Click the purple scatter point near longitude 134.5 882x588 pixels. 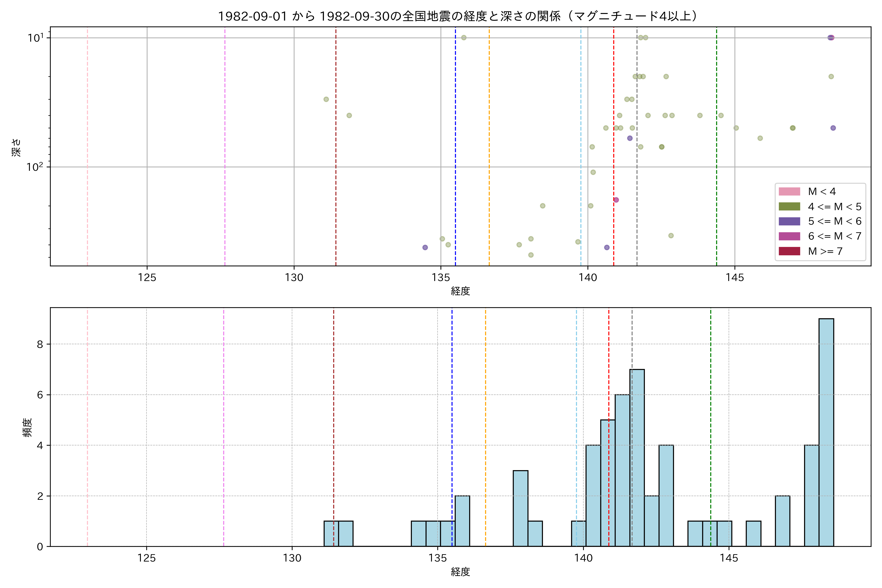(x=425, y=247)
